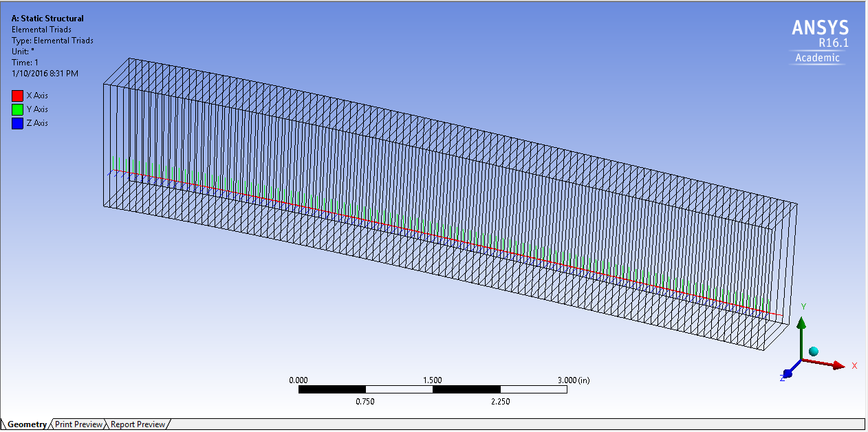
Task: Click the blue Z axis on the orientation triad
Action: tap(788, 372)
